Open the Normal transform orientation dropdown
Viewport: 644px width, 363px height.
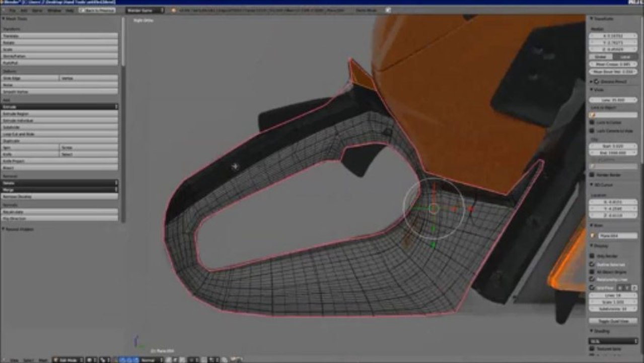(x=152, y=360)
